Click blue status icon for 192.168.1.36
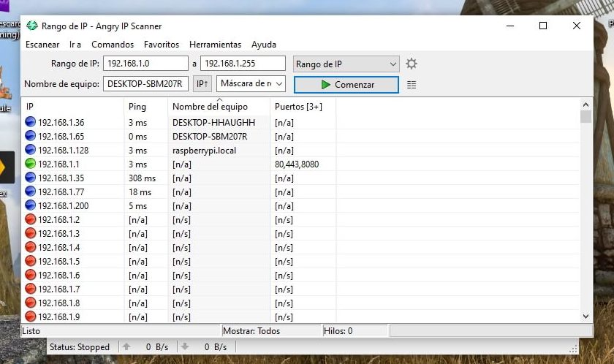This screenshot has width=614, height=364. (30, 122)
